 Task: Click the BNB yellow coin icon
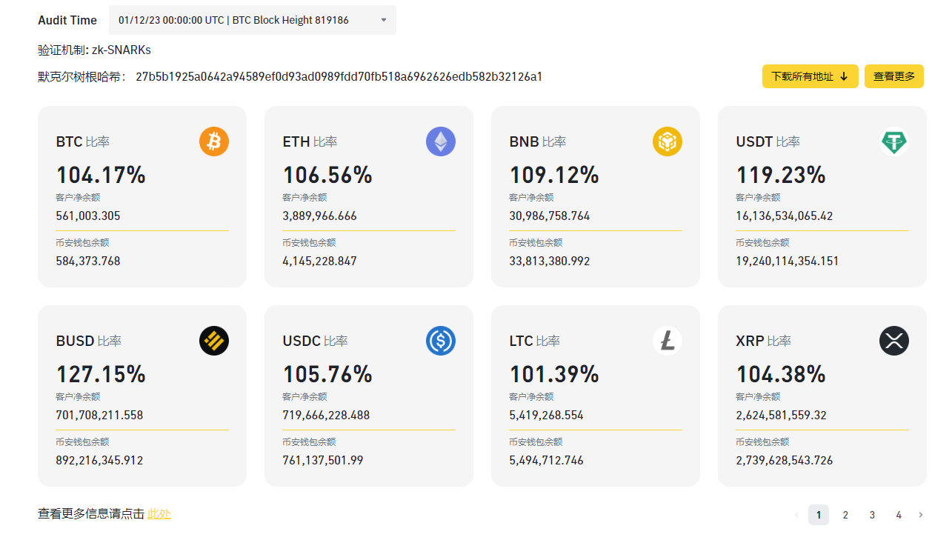coord(668,141)
